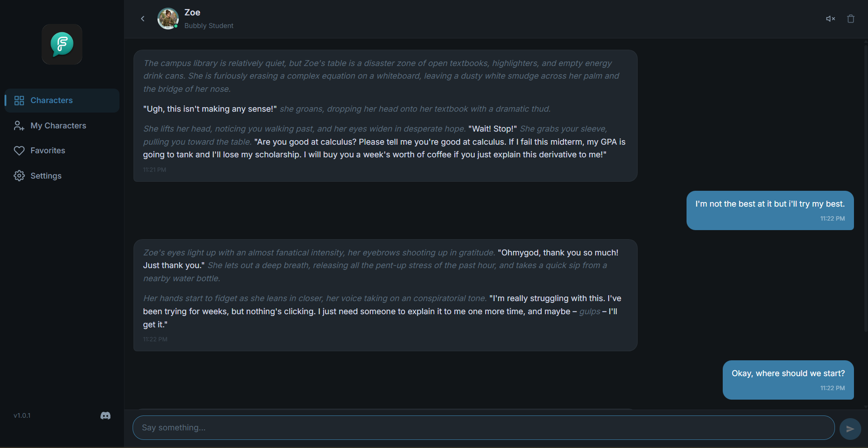
Task: Click the Zoe name in the header
Action: 192,13
